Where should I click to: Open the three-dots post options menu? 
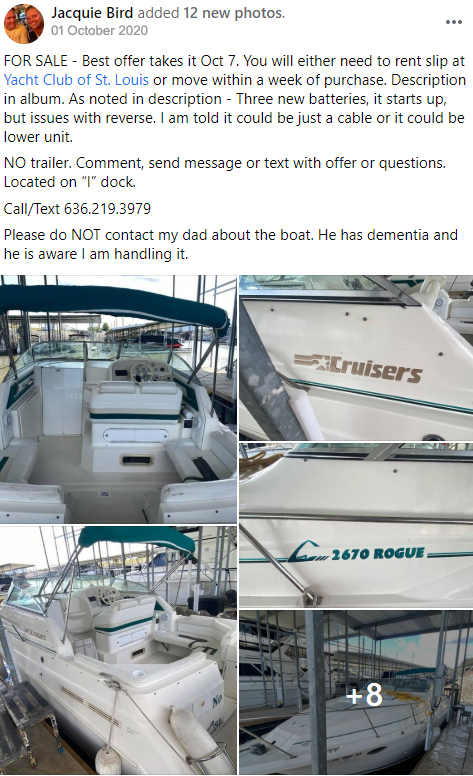point(454,22)
